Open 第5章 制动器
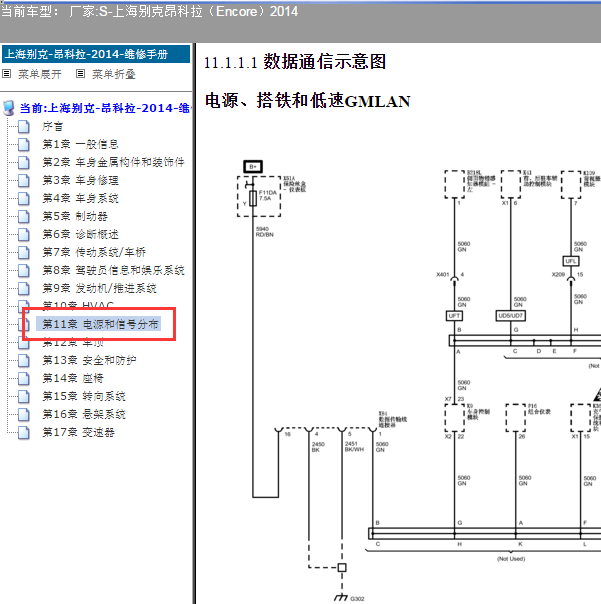Screen dimensions: 601x604 75,216
